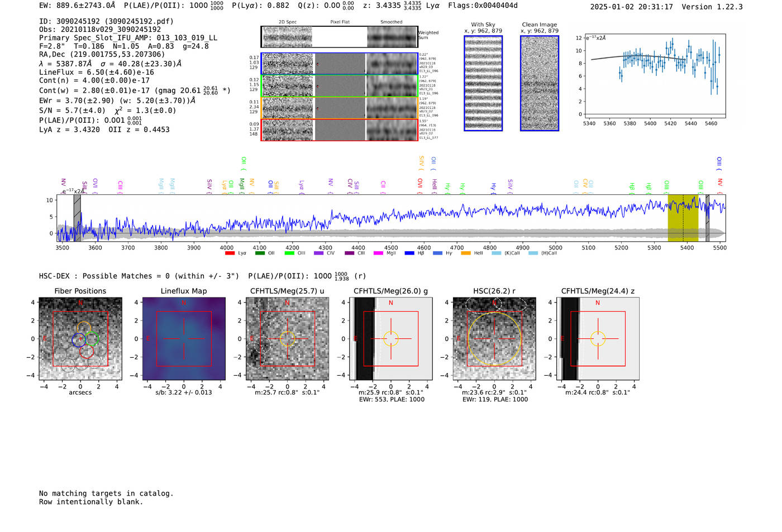Click the EWr: 553. PLAE: 1000 caption
This screenshot has height=532, width=782.
point(392,399)
